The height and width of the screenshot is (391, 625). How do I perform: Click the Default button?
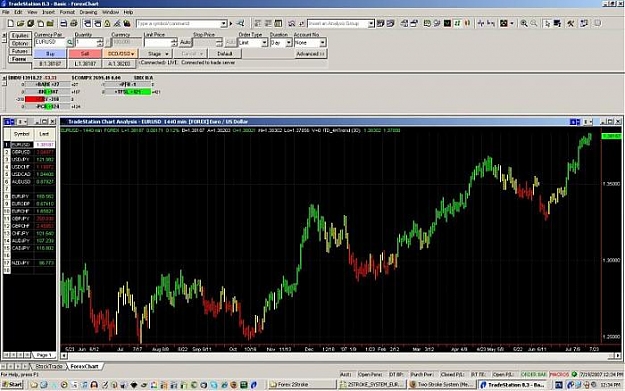click(x=225, y=53)
